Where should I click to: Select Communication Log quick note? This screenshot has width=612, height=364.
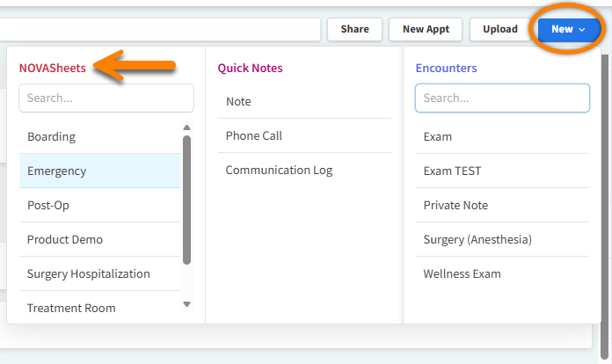click(279, 171)
